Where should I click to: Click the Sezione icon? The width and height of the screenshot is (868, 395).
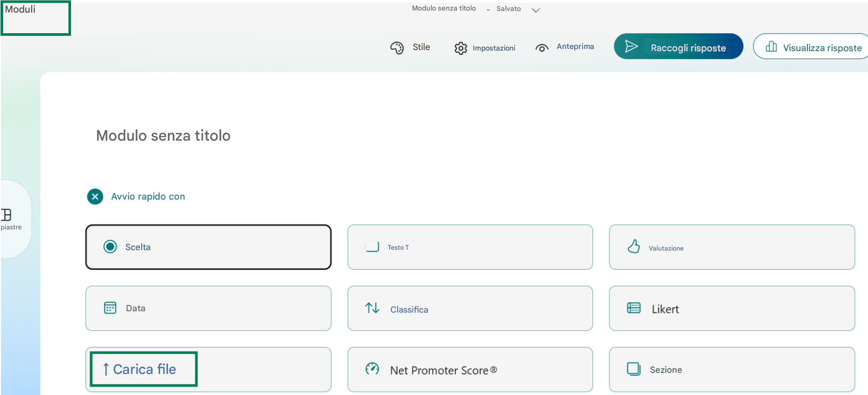coord(634,369)
